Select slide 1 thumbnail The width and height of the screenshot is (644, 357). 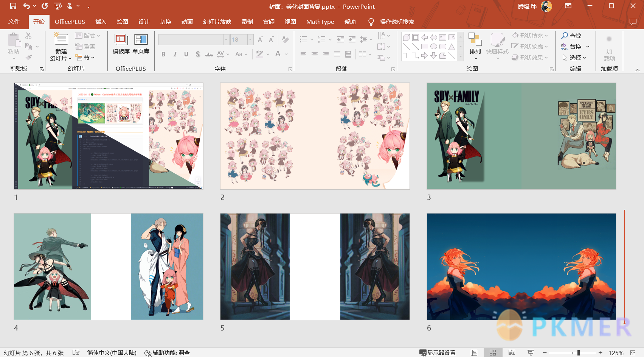[x=109, y=136]
